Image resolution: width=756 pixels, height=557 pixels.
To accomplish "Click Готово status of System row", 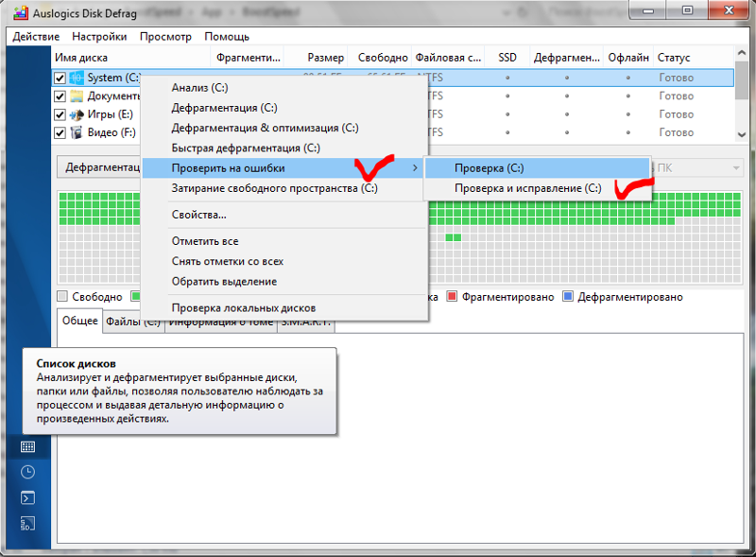I will coord(676,78).
